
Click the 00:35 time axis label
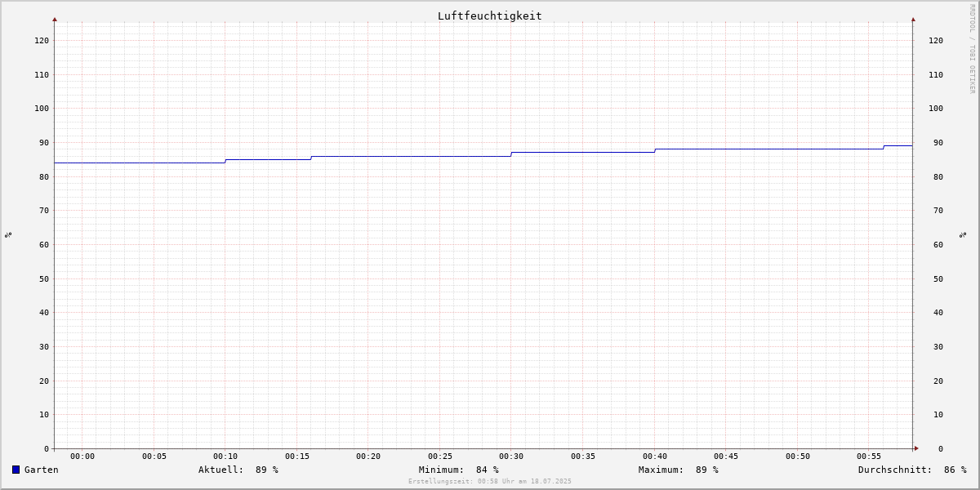[x=583, y=457]
